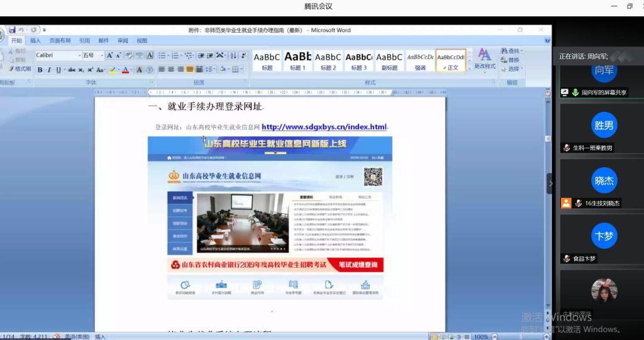Apply subscript formatting icon
This screenshot has width=644, height=340.
pyautogui.click(x=82, y=70)
